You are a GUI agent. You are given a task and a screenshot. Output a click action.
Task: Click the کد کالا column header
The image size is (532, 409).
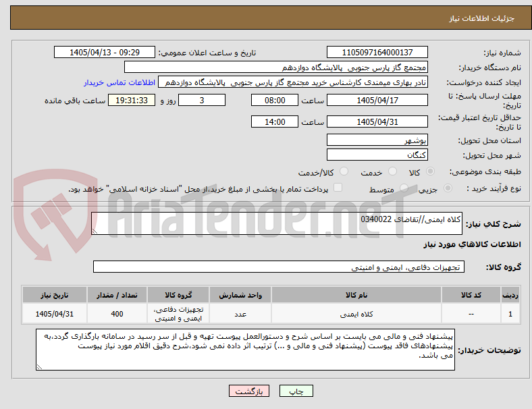(x=471, y=295)
